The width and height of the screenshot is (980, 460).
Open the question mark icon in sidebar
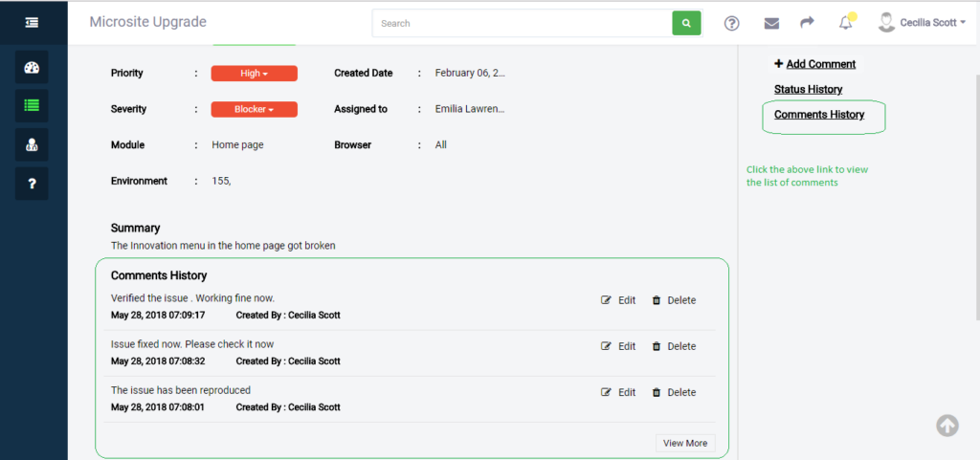tap(32, 184)
